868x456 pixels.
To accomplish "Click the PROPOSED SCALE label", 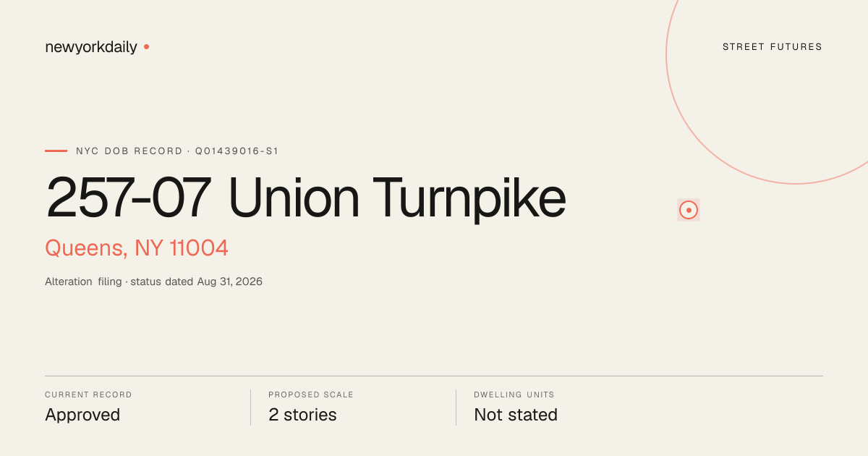I will pos(311,395).
